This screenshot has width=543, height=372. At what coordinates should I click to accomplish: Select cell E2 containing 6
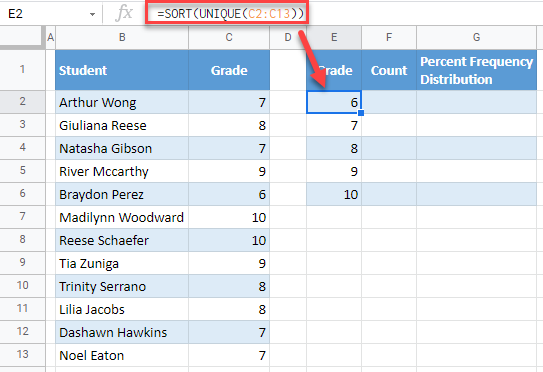[x=334, y=102]
